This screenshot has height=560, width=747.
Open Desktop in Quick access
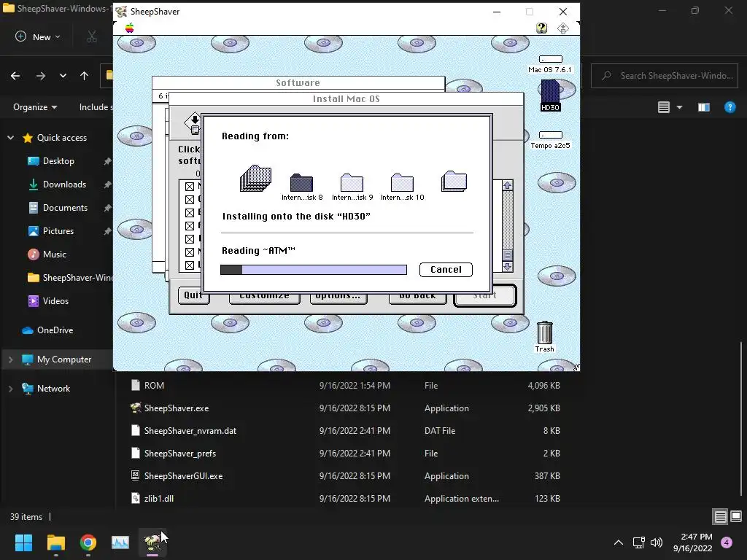[x=58, y=161]
